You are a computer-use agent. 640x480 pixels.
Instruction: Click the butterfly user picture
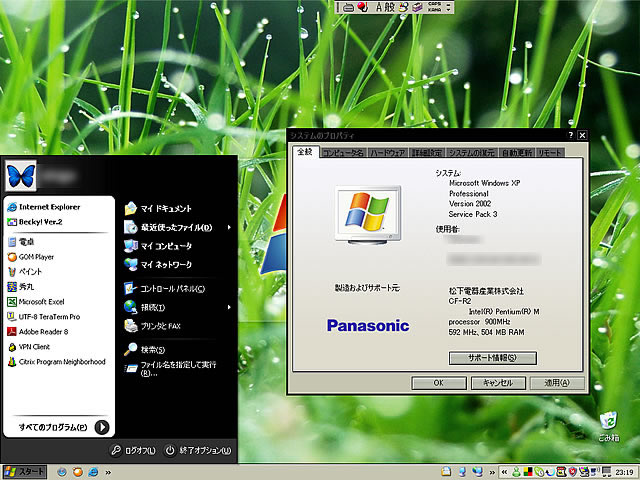(21, 176)
